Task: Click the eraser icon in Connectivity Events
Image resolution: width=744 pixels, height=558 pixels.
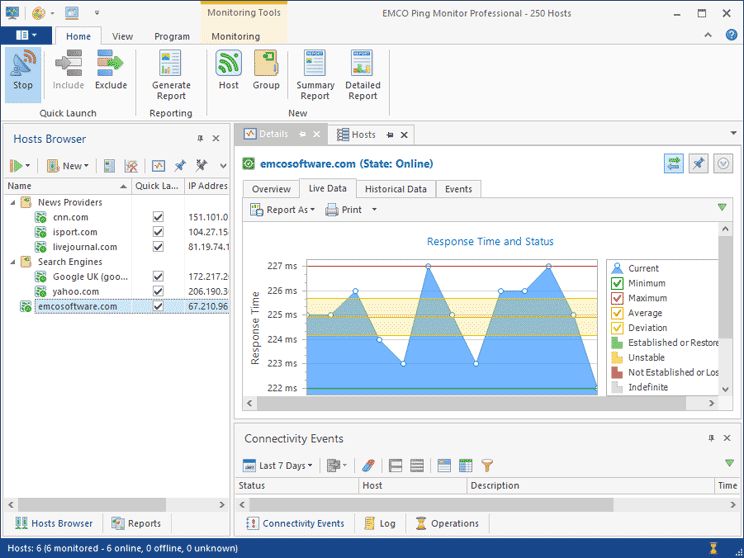Action: tap(368, 465)
